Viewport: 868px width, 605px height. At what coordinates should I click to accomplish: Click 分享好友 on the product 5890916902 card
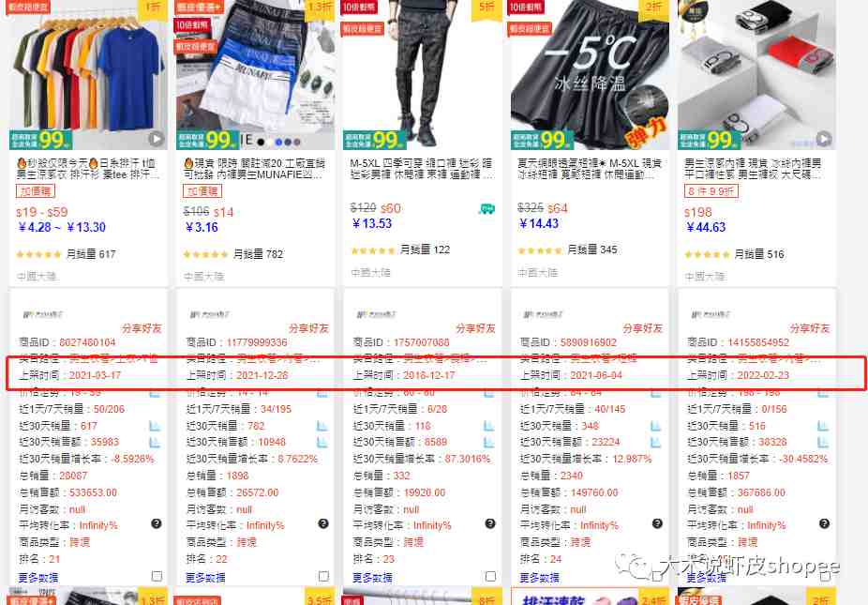point(643,328)
